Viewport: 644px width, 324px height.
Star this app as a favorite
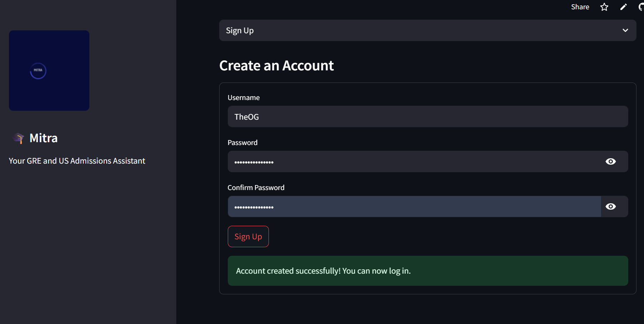(x=604, y=7)
